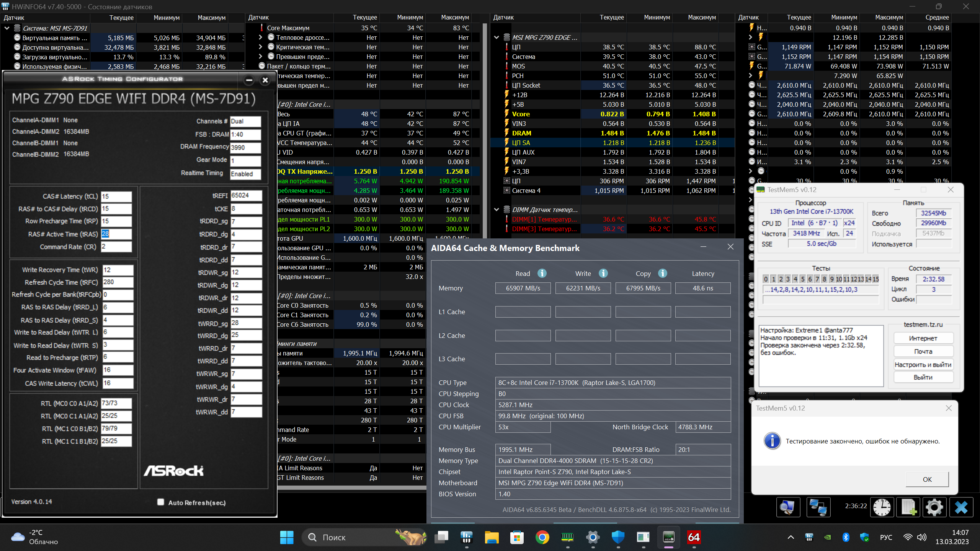The width and height of the screenshot is (980, 551).
Task: Click the HWiNFO log file icon
Action: point(908,507)
